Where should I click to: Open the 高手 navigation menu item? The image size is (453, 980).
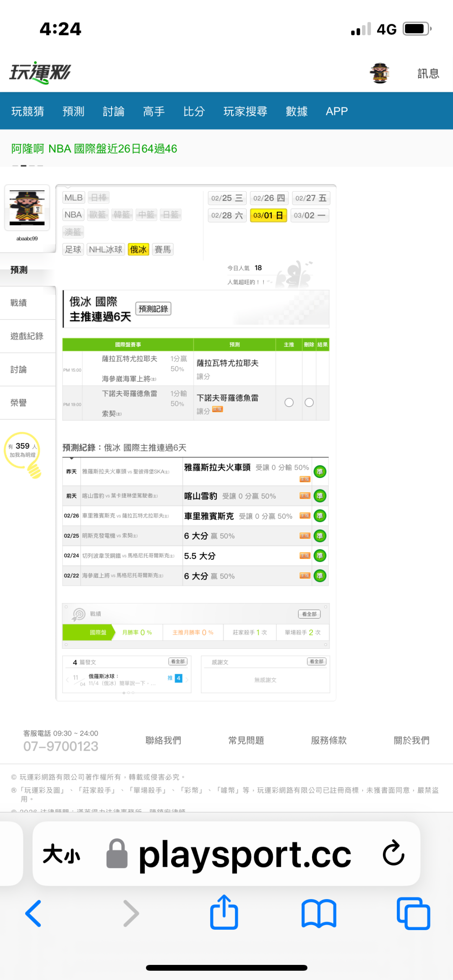pyautogui.click(x=154, y=111)
